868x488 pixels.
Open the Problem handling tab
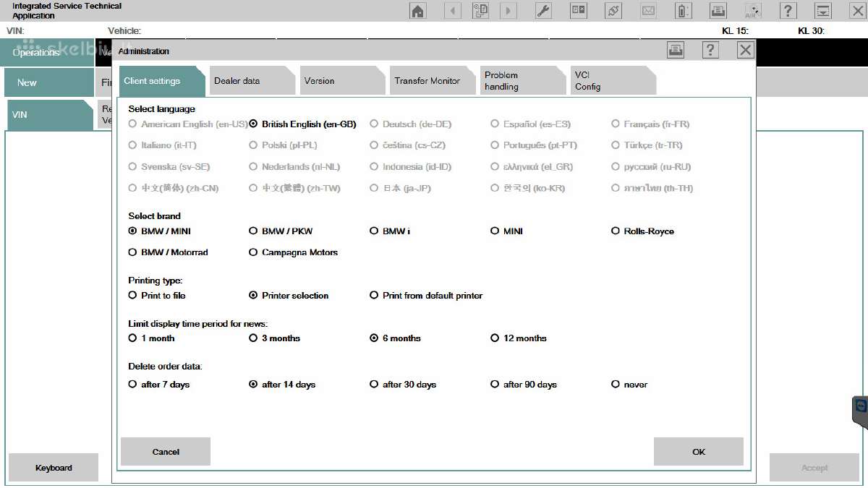tap(522, 81)
